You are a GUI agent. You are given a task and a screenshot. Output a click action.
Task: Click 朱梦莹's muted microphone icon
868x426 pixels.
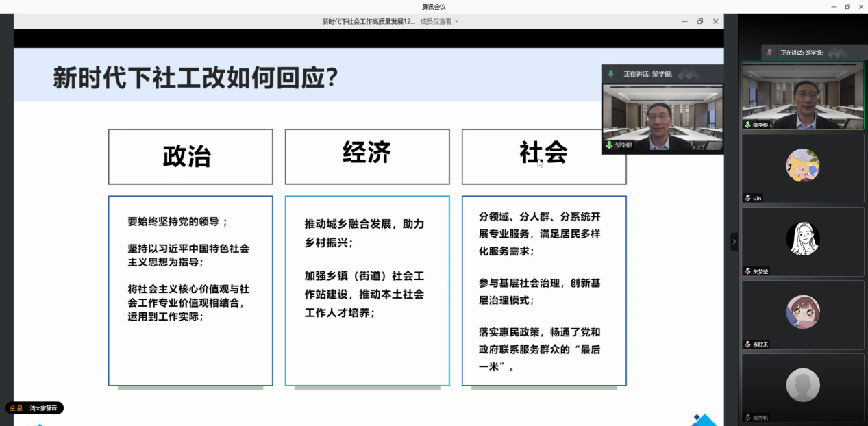(x=747, y=271)
